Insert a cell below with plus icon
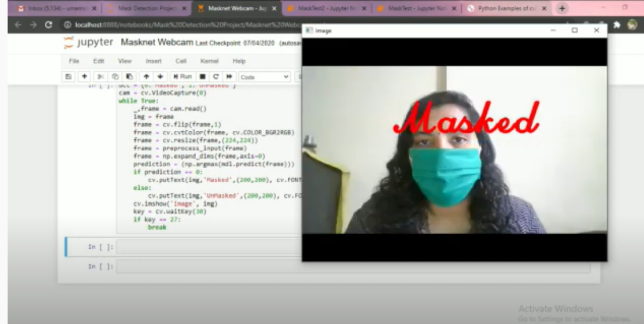 click(x=84, y=77)
